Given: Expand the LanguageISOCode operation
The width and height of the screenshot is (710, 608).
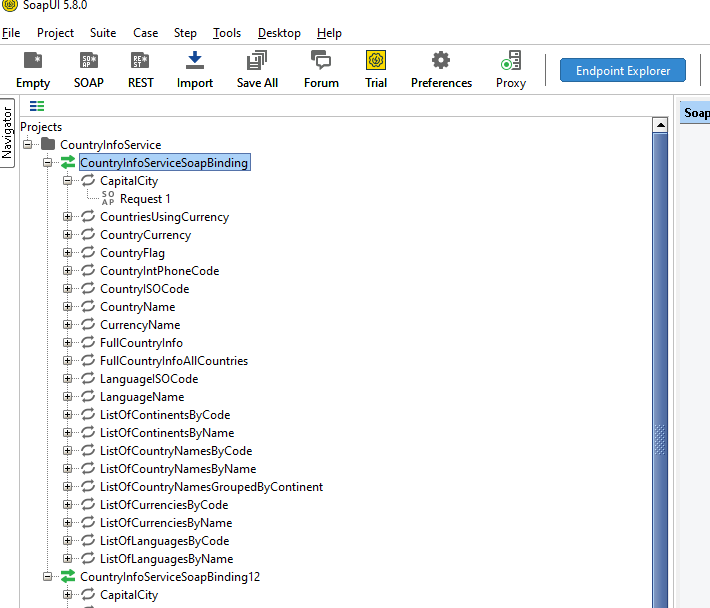Looking at the screenshot, I should point(67,378).
